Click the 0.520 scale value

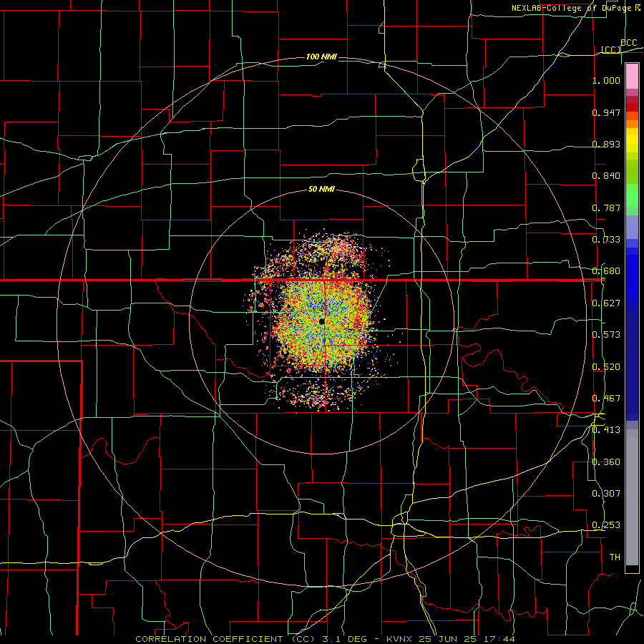606,367
